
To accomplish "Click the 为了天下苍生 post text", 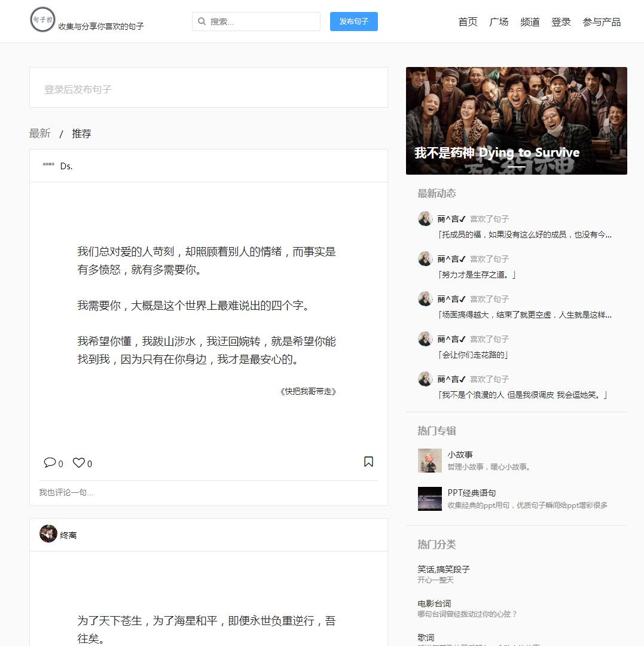I will pyautogui.click(x=207, y=629).
